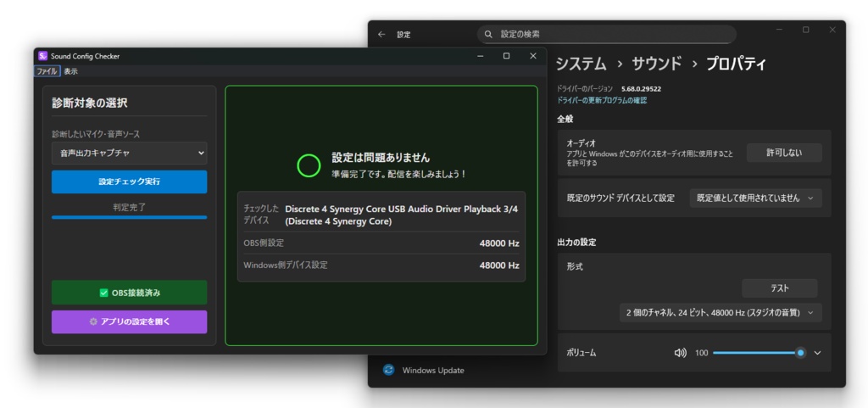Select 準備完了です。配信を楽しみましょう！ text
Image resolution: width=868 pixels, height=408 pixels.
399,174
